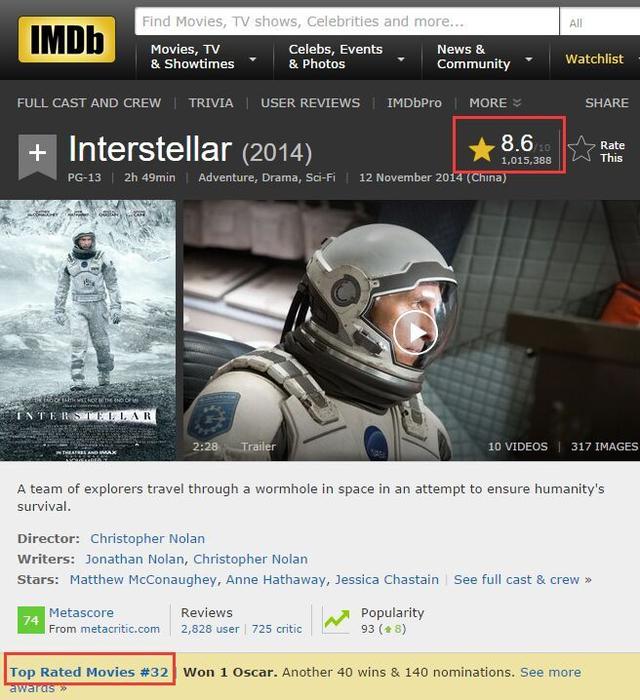Focus the Find Movies search field
Screen dimensions: 640x700
point(347,21)
